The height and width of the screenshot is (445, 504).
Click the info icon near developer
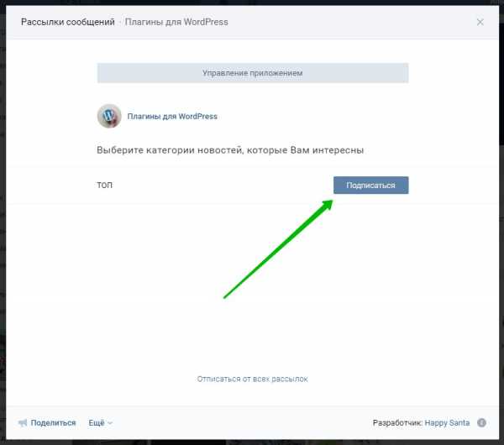point(481,423)
